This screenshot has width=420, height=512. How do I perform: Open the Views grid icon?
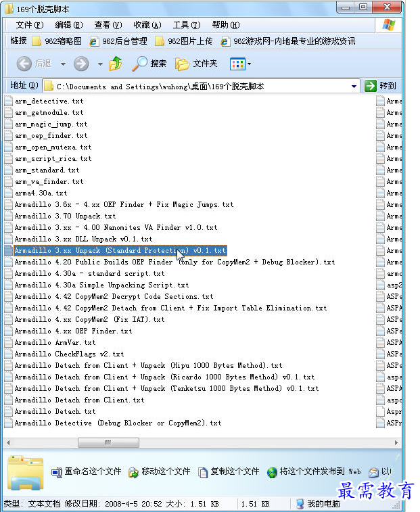tap(237, 64)
